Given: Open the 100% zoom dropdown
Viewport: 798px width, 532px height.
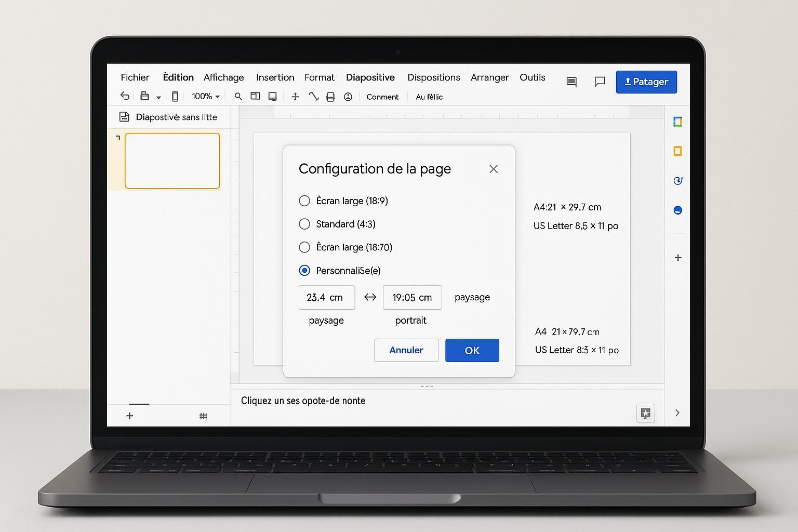Looking at the screenshot, I should tap(206, 97).
